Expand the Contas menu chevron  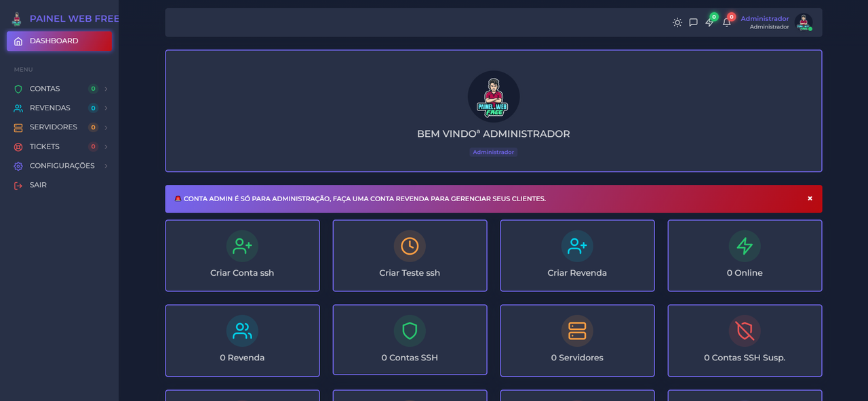click(x=106, y=89)
